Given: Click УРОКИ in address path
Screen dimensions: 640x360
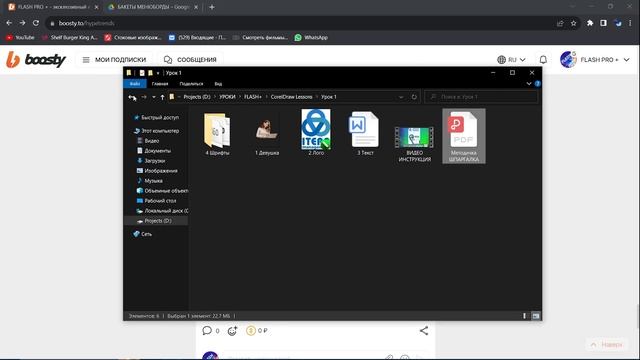Looking at the screenshot, I should click(x=227, y=97).
